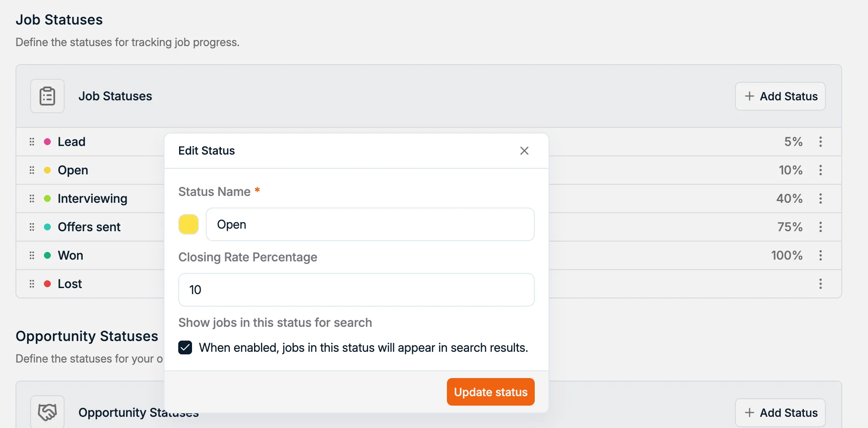This screenshot has width=868, height=428.
Task: Click the lime dot next to Interviewing
Action: [x=47, y=198]
